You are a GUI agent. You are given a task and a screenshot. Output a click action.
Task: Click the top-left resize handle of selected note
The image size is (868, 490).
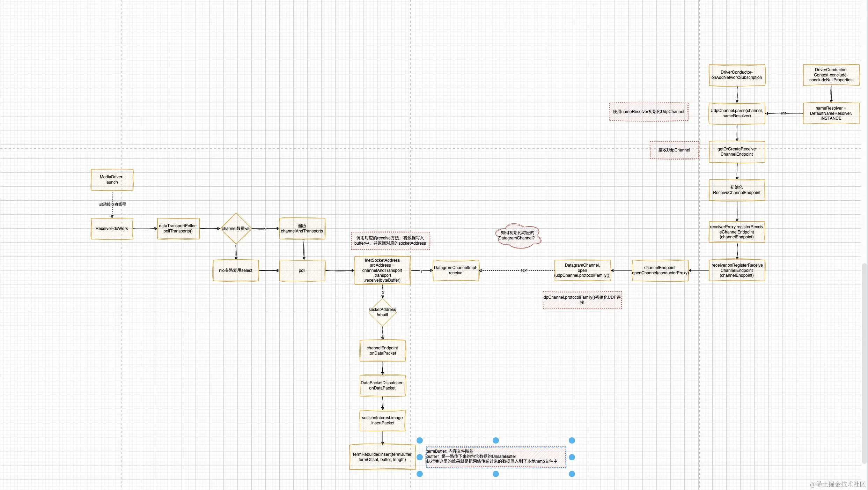(420, 440)
